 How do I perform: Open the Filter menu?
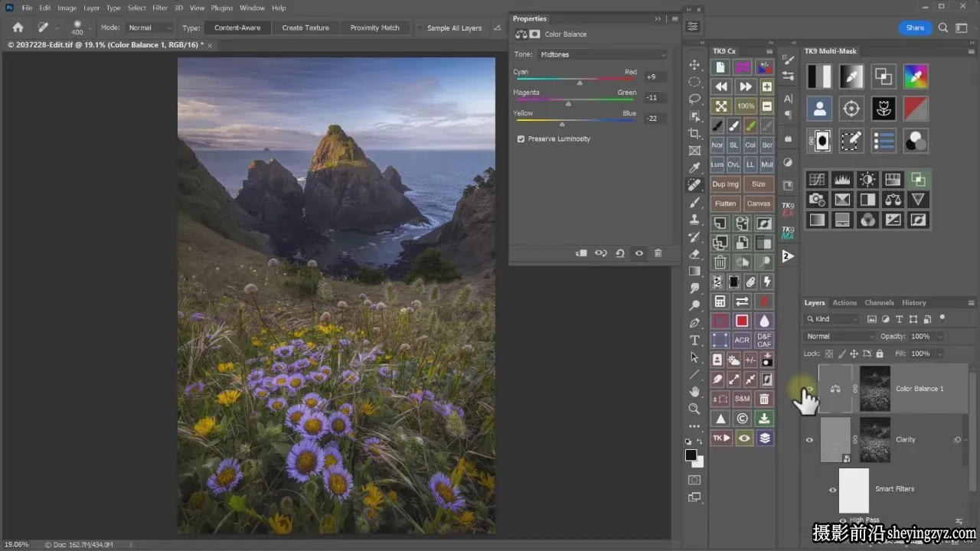click(x=160, y=8)
